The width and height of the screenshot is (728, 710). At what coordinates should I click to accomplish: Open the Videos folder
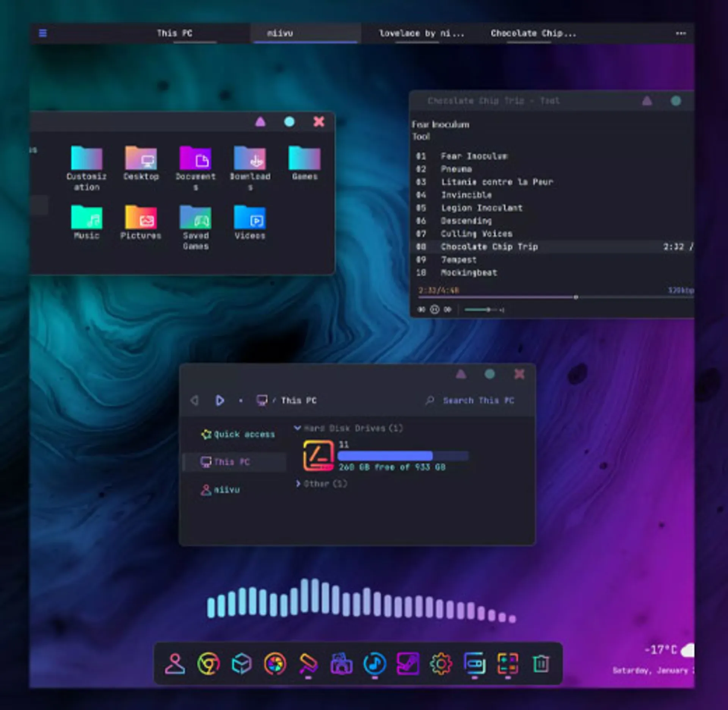[x=250, y=222]
